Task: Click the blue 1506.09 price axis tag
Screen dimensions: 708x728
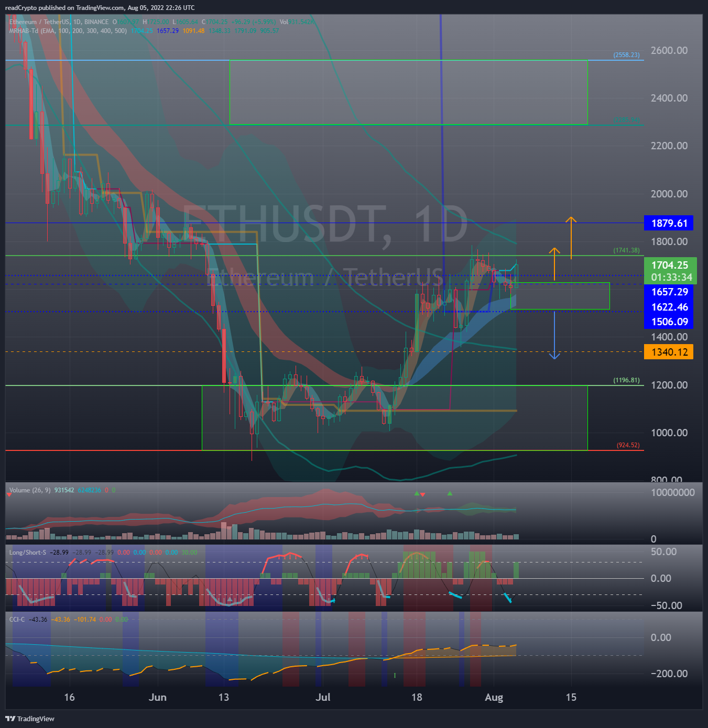Action: pos(669,322)
